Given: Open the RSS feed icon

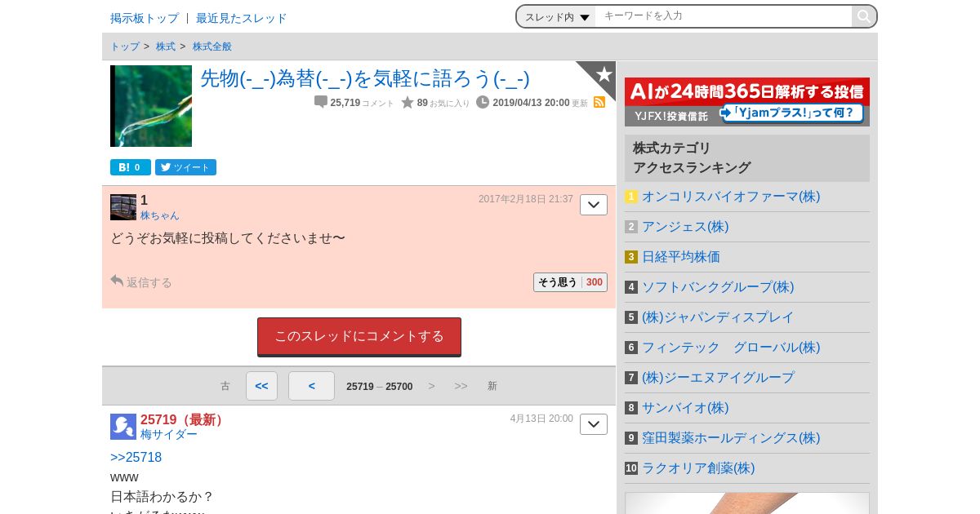Looking at the screenshot, I should click(x=599, y=102).
